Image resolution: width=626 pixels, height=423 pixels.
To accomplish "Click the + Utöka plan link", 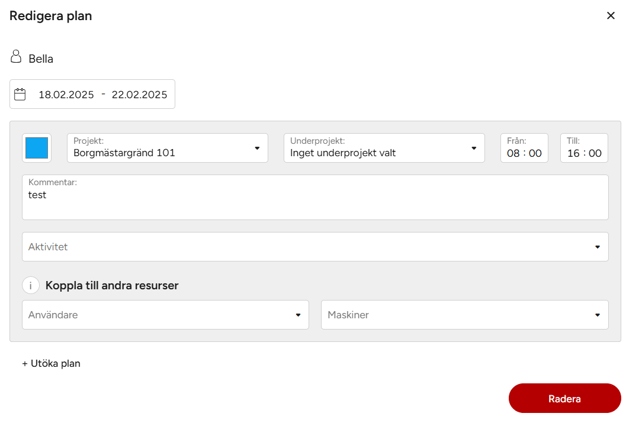I will point(51,364).
